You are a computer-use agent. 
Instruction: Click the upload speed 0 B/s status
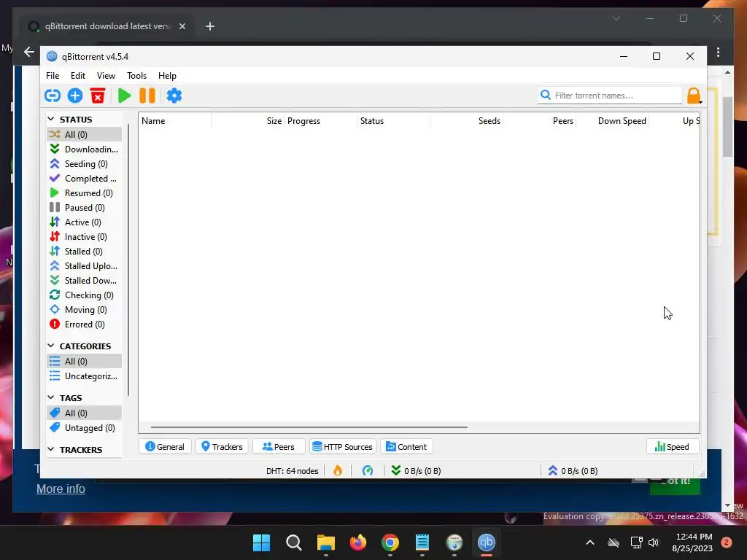pos(573,470)
